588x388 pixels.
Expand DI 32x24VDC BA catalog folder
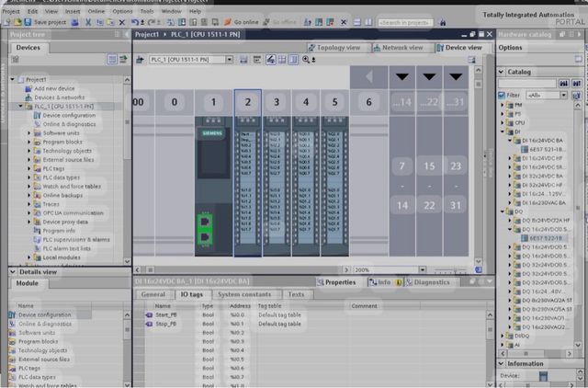510,176
